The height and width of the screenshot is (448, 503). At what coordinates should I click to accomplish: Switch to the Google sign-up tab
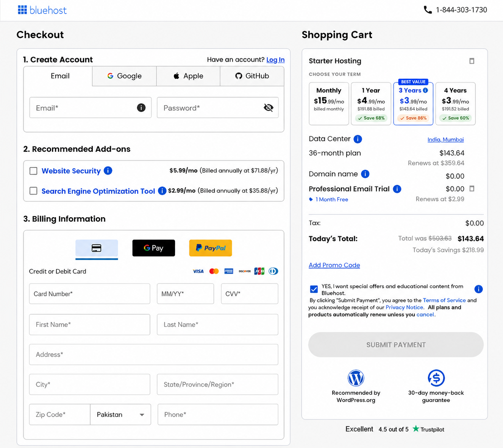pyautogui.click(x=124, y=76)
